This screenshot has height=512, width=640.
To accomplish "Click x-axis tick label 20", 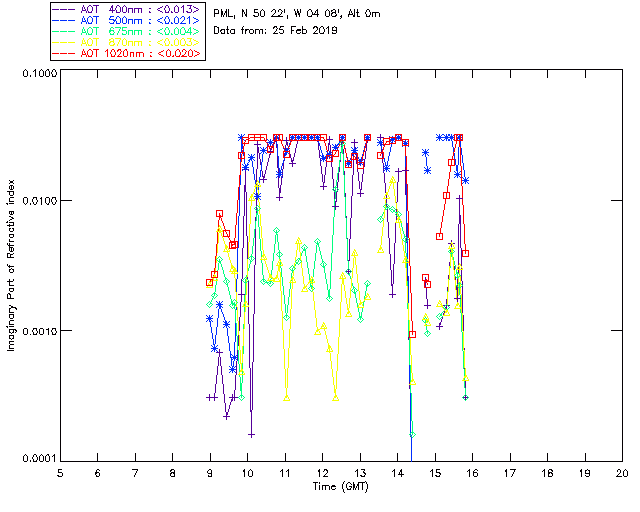I will [622, 473].
